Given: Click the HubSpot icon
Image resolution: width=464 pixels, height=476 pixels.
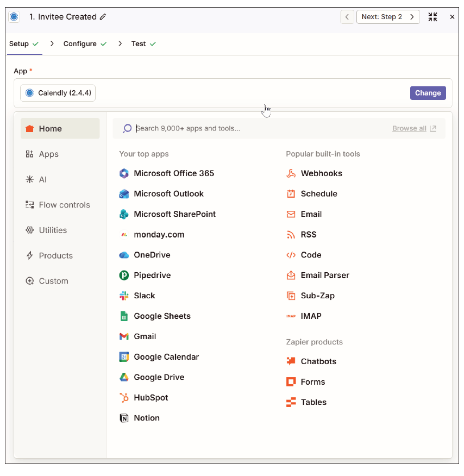Looking at the screenshot, I should click(124, 397).
